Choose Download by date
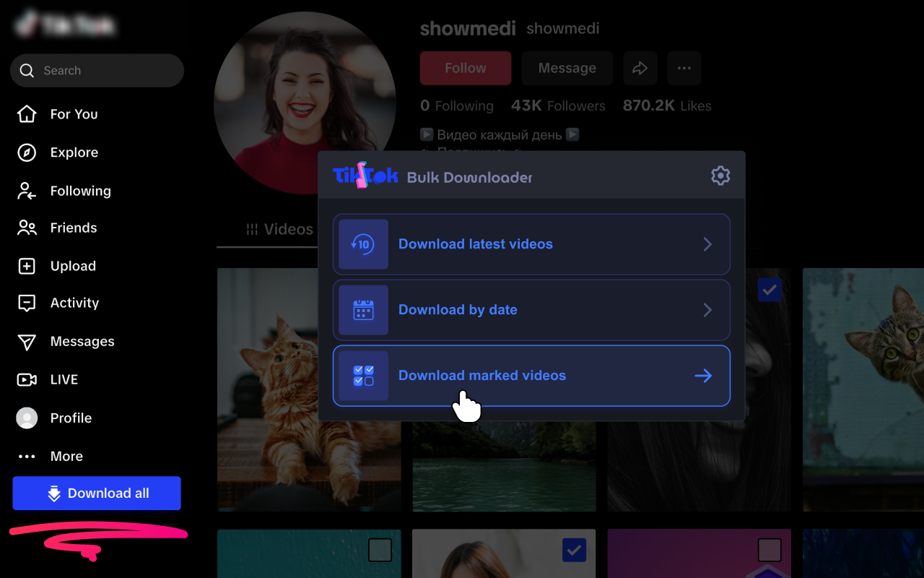The image size is (924, 578). [x=531, y=310]
